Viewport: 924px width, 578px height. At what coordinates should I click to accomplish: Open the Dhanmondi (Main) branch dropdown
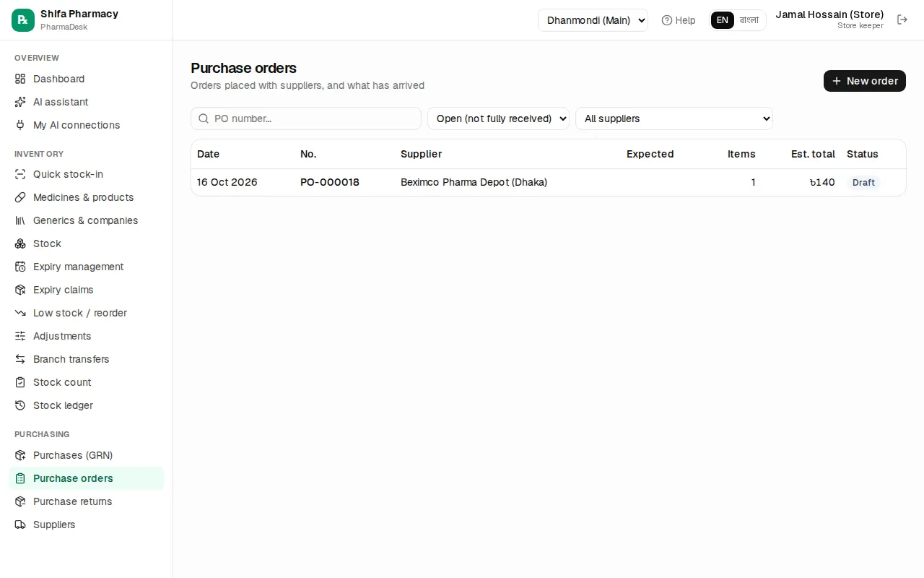click(x=593, y=20)
